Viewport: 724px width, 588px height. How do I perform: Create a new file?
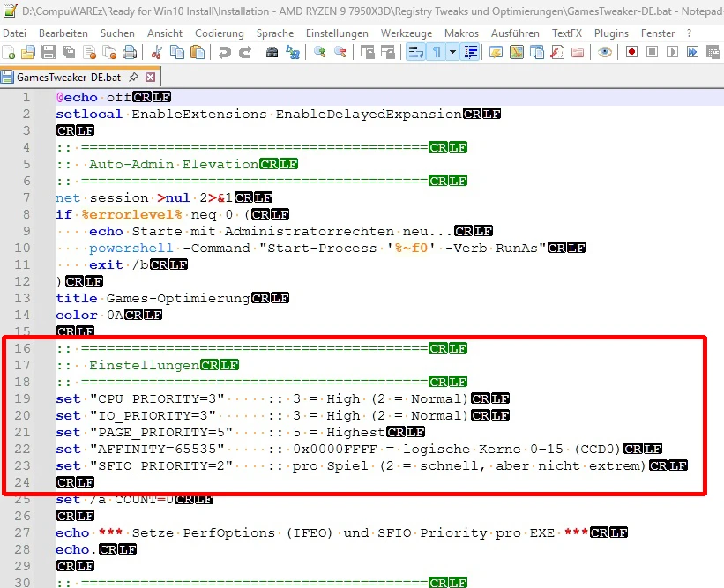coord(10,52)
